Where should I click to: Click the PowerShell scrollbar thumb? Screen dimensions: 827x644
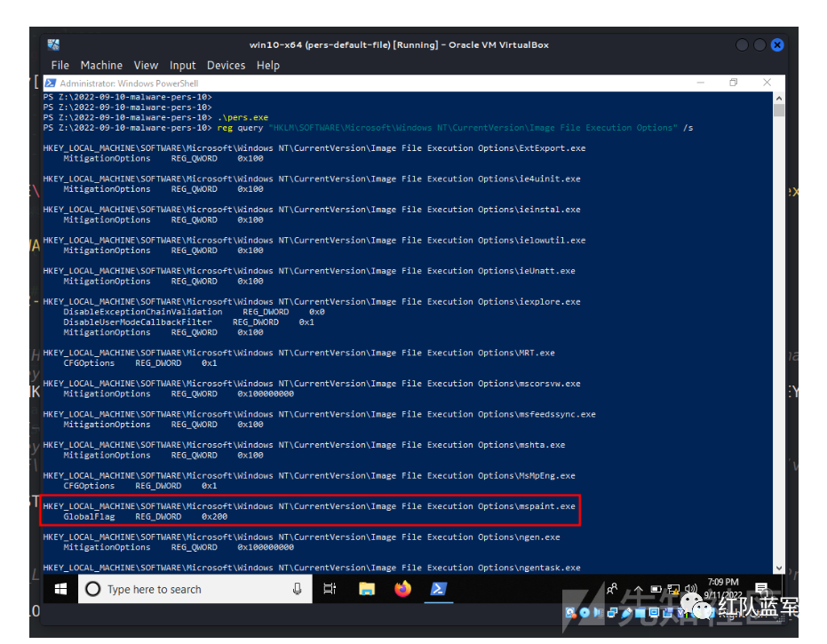(779, 110)
